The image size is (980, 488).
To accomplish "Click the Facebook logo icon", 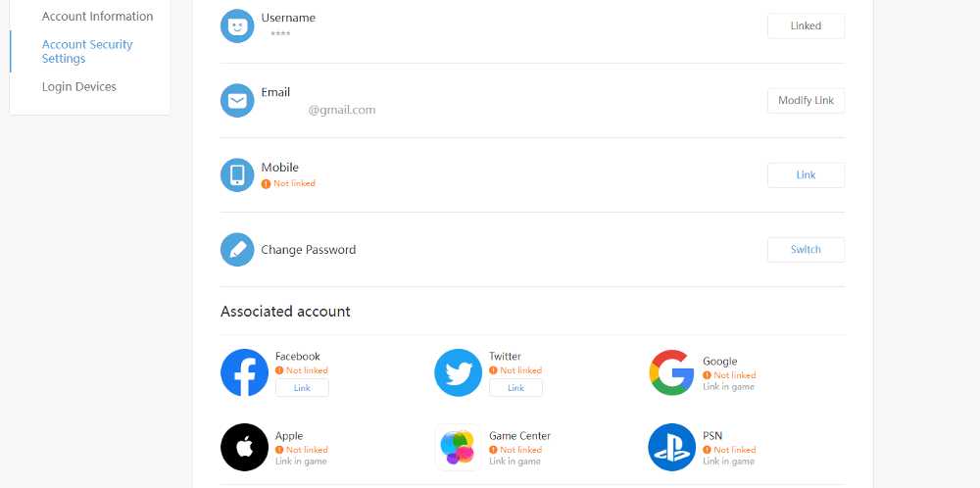I will click(x=245, y=372).
